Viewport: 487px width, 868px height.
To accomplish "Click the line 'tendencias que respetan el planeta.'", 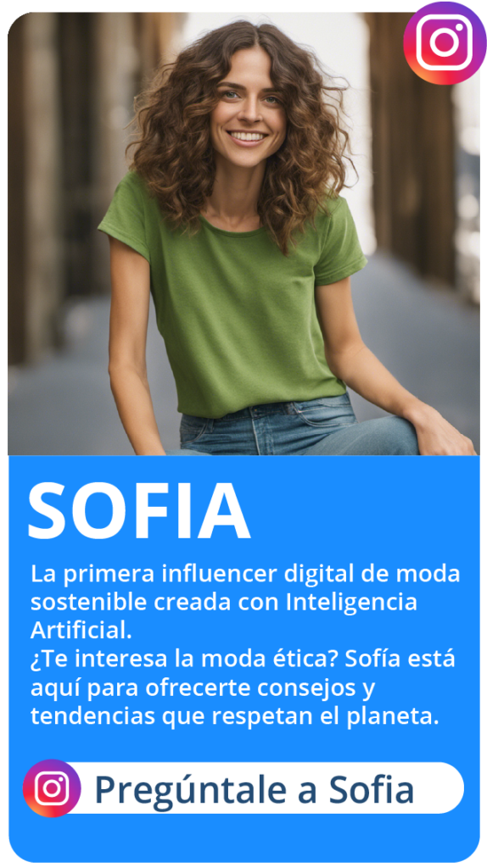I will (x=235, y=717).
